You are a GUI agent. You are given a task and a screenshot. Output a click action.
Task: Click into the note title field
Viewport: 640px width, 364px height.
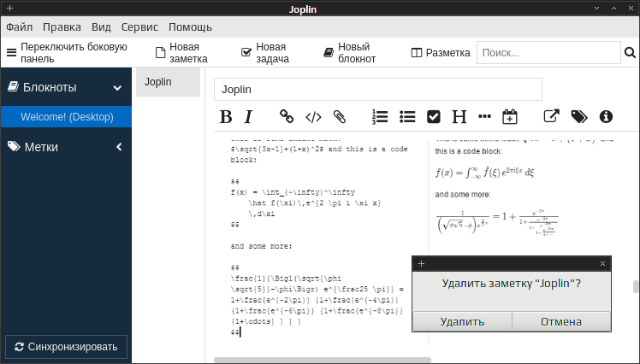pyautogui.click(x=378, y=89)
